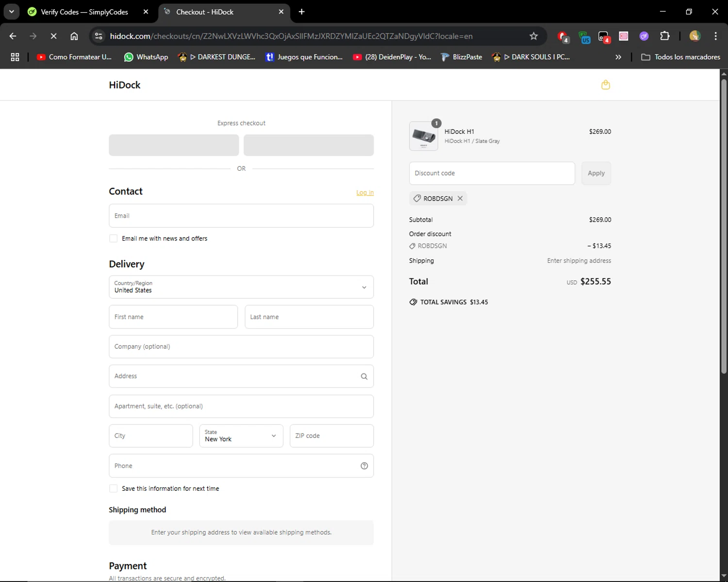Viewport: 728px width, 582px height.
Task: Go back to previous page
Action: [x=13, y=36]
